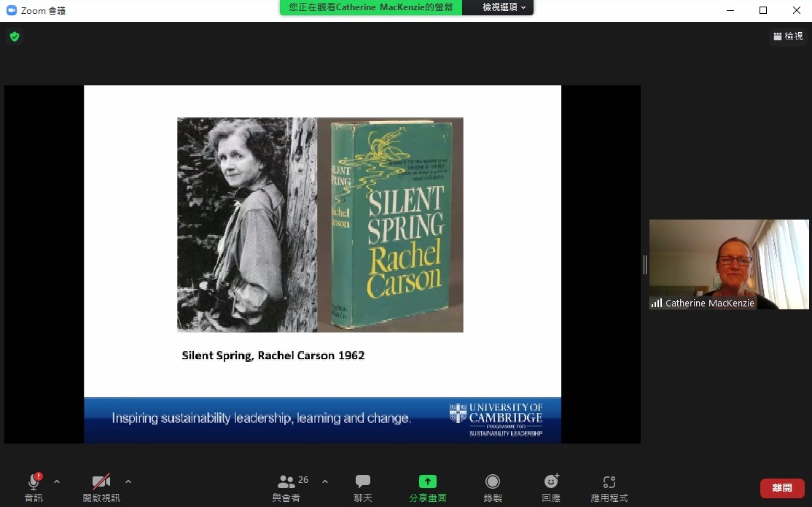Open the 應用程式 apps panel

pos(609,487)
